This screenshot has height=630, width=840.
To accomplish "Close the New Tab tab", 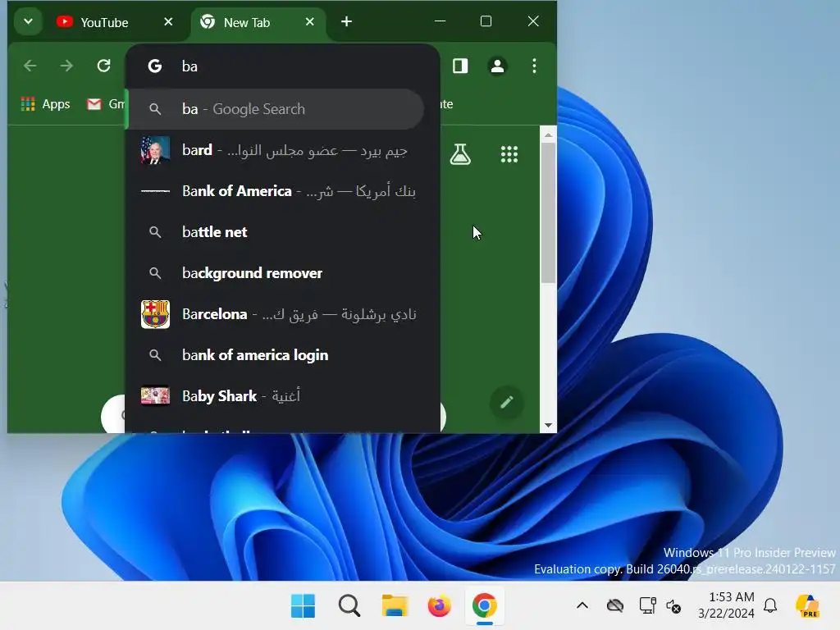I will (x=309, y=22).
